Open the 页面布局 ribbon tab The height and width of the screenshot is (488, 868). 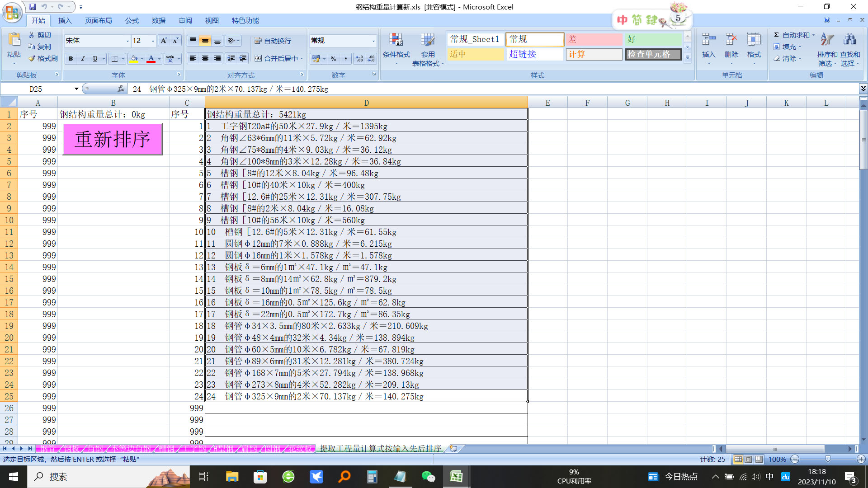click(99, 20)
